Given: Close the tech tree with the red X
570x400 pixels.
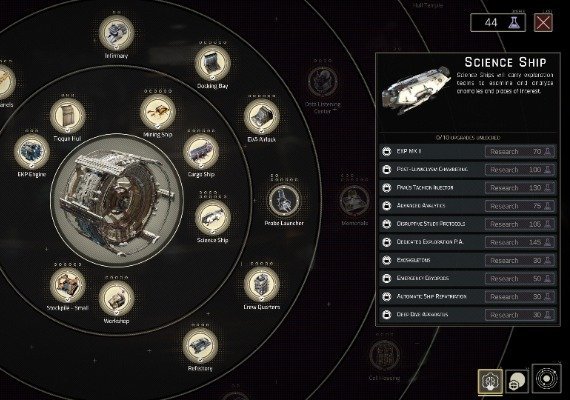Looking at the screenshot, I should pos(543,23).
